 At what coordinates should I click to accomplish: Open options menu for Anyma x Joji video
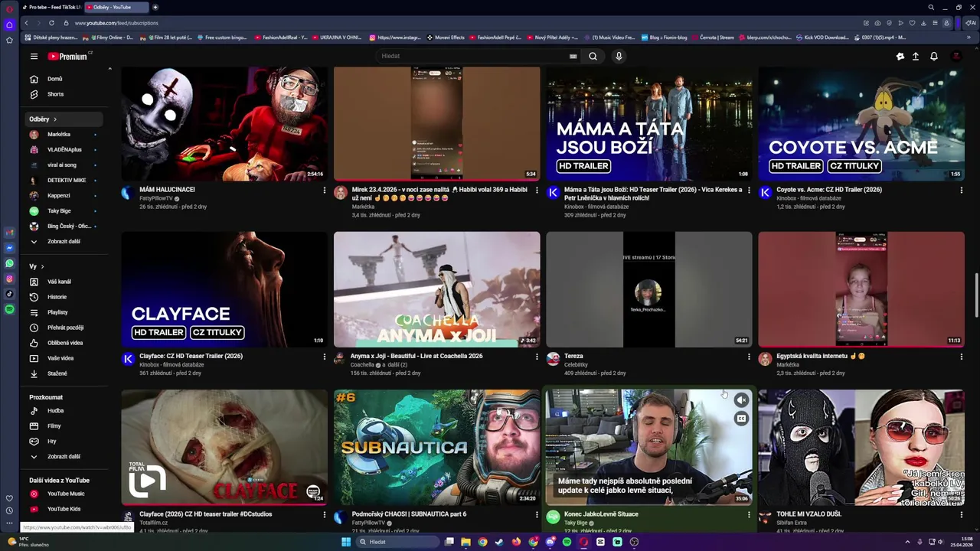pyautogui.click(x=536, y=357)
